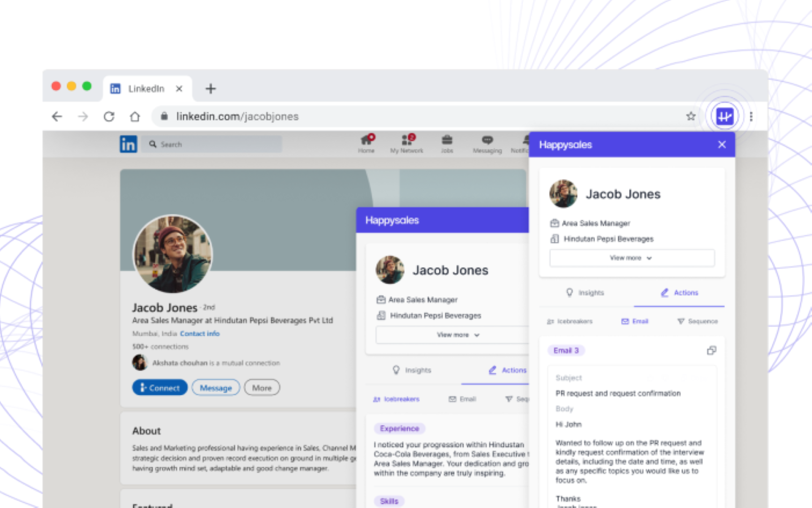Expand View more in the back Happysales panel
The image size is (812, 508).
click(452, 335)
